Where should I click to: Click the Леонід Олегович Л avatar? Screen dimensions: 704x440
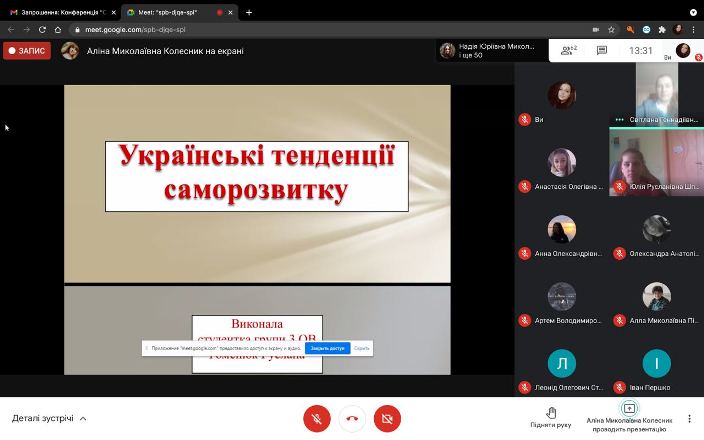[562, 363]
